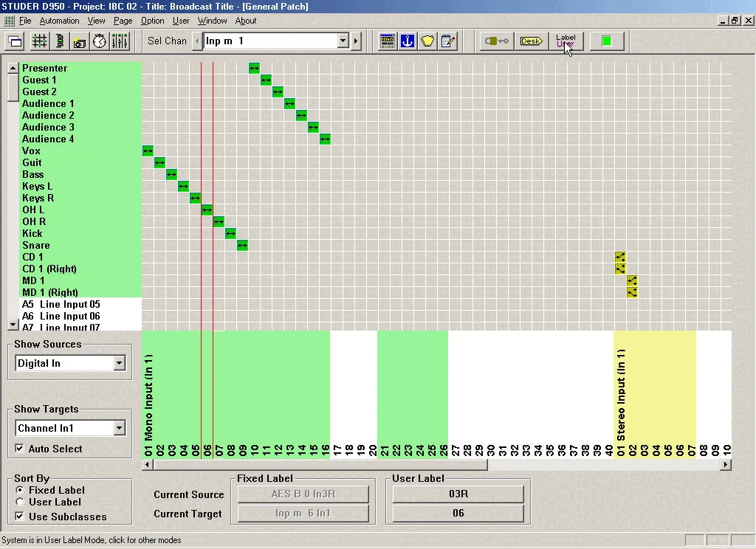The height and width of the screenshot is (549, 756).
Task: Select the A5 Line Input 05 source row
Action: [80, 304]
